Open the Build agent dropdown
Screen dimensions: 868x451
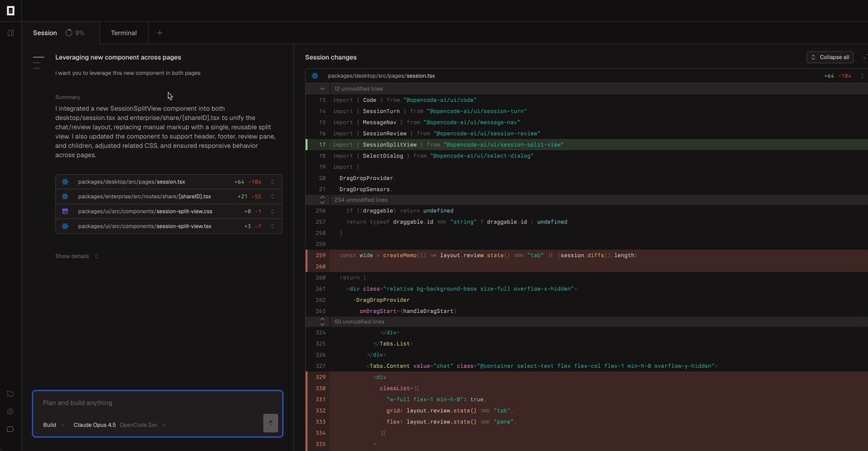click(x=54, y=425)
